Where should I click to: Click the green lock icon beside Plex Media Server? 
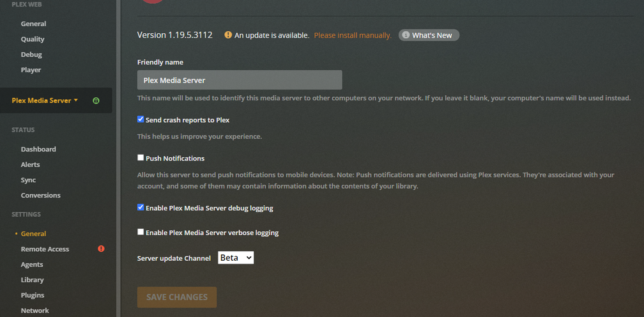point(96,100)
